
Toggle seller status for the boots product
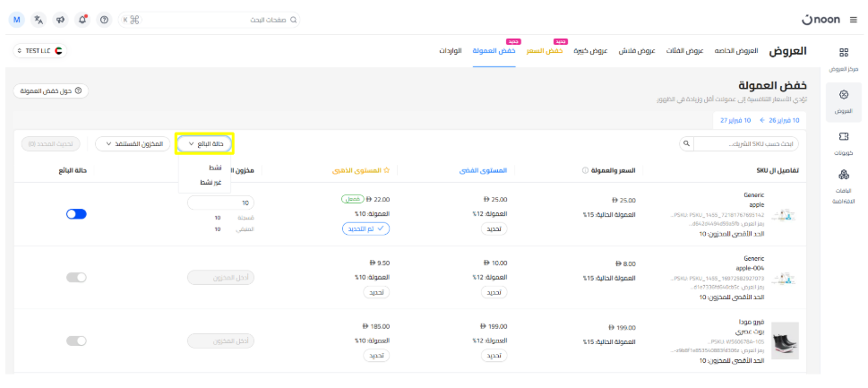tap(76, 341)
